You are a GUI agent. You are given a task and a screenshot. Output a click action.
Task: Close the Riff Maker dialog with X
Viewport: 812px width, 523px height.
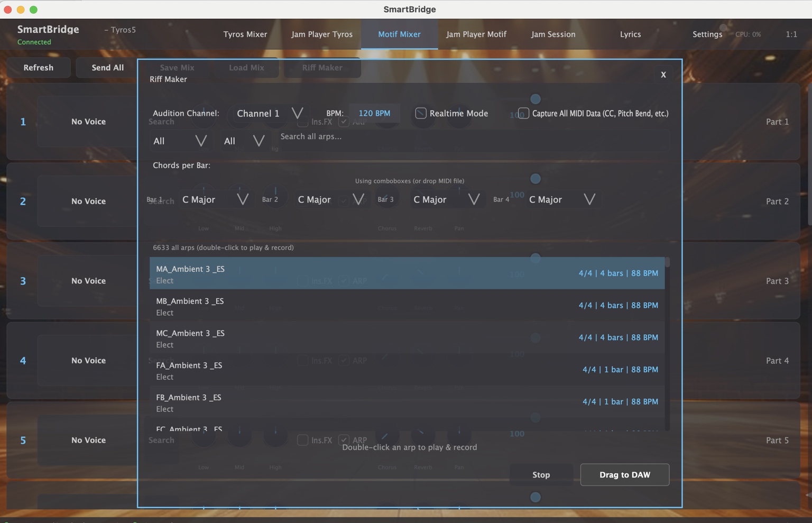[x=663, y=75]
